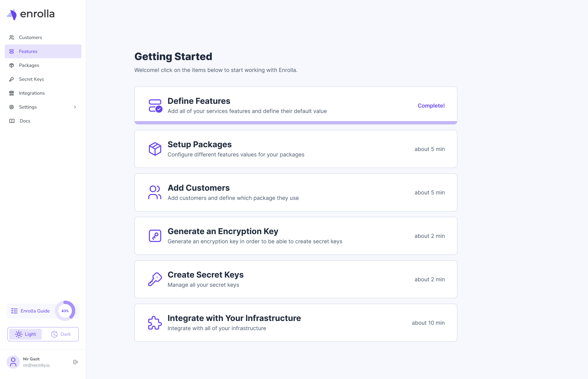Click the logout icon beside Nir Gazit

click(x=76, y=362)
